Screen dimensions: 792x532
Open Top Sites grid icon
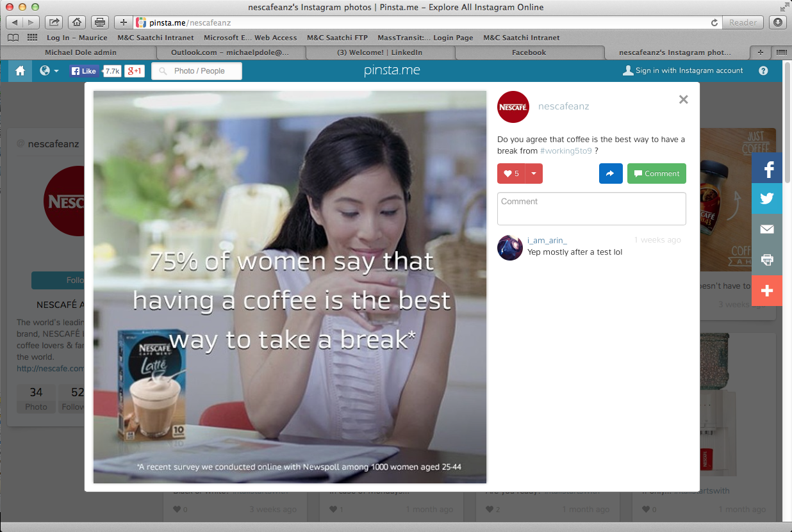pyautogui.click(x=32, y=38)
